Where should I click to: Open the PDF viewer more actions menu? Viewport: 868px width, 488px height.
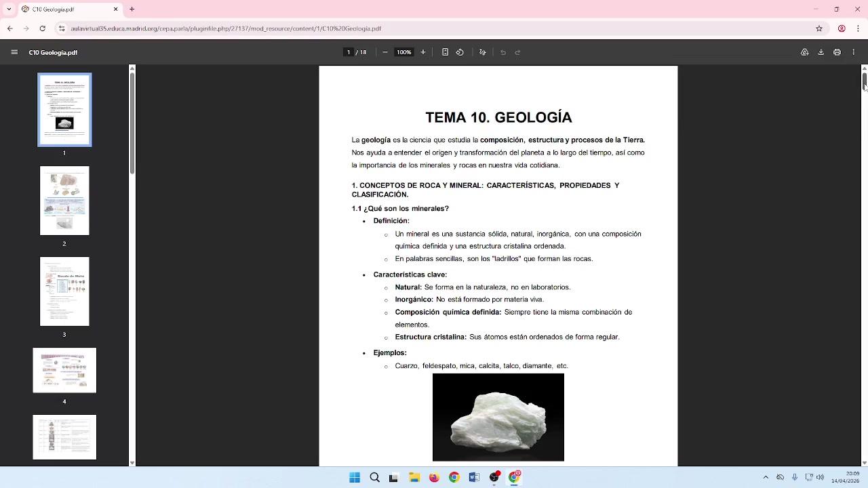point(853,52)
